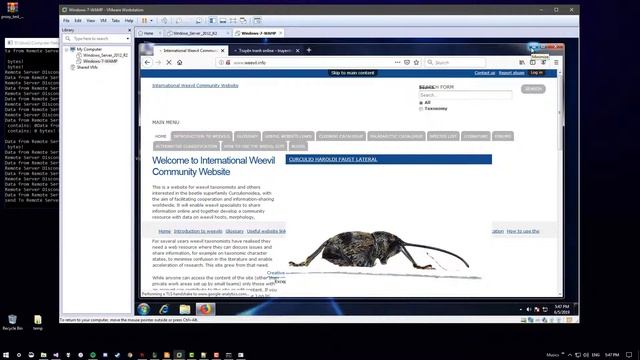This screenshot has width=640, height=360.
Task: Open the temp file on host desktop
Action: tap(38, 322)
